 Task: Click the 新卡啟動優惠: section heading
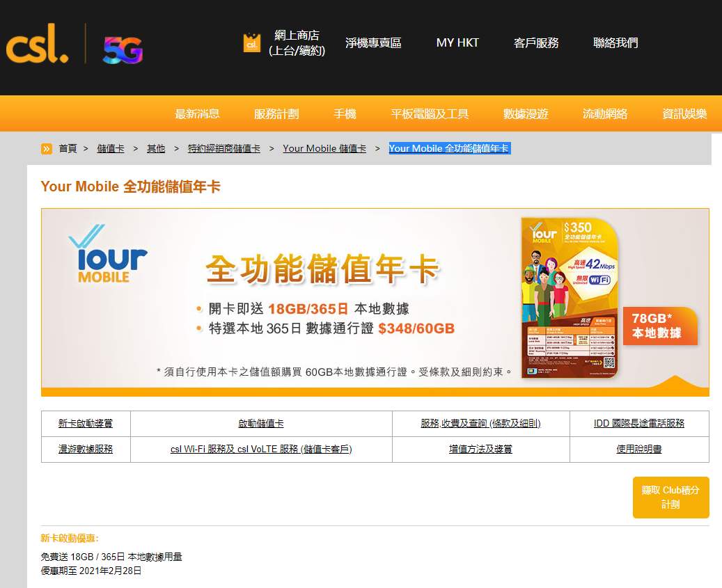tap(70, 539)
